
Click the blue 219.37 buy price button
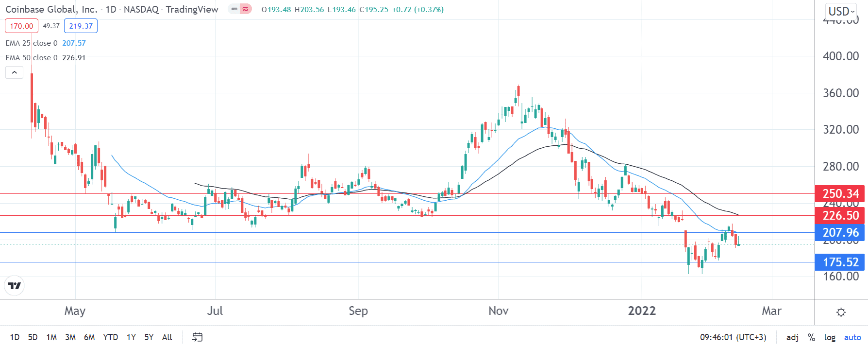click(81, 26)
